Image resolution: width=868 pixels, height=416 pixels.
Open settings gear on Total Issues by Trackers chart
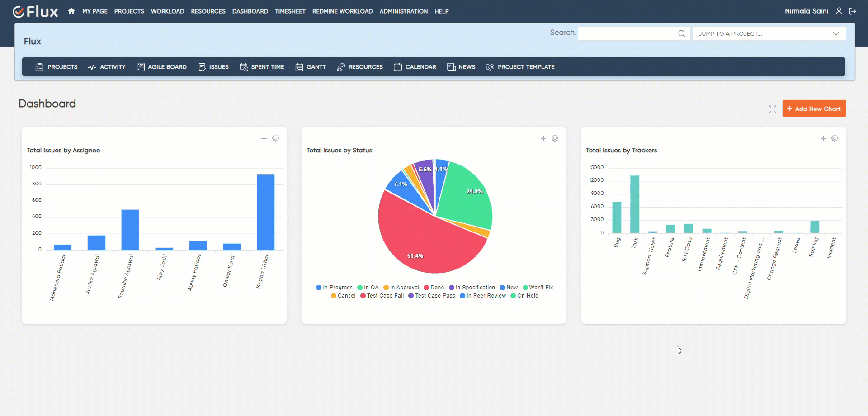pyautogui.click(x=835, y=138)
